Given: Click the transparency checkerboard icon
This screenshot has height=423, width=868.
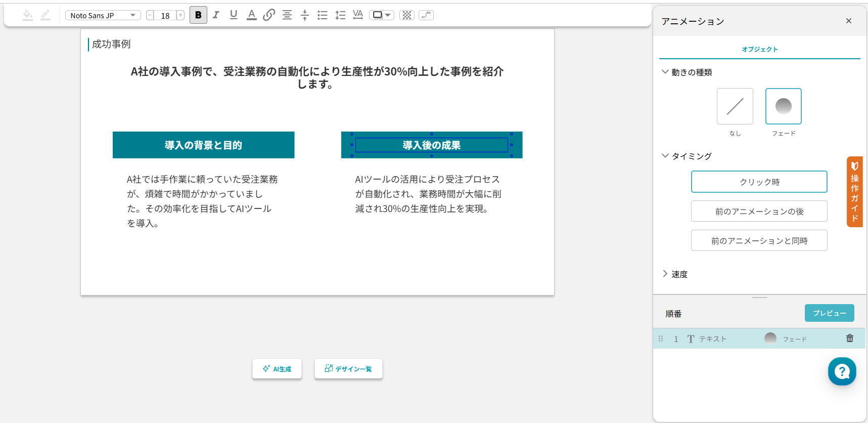Looking at the screenshot, I should point(406,15).
